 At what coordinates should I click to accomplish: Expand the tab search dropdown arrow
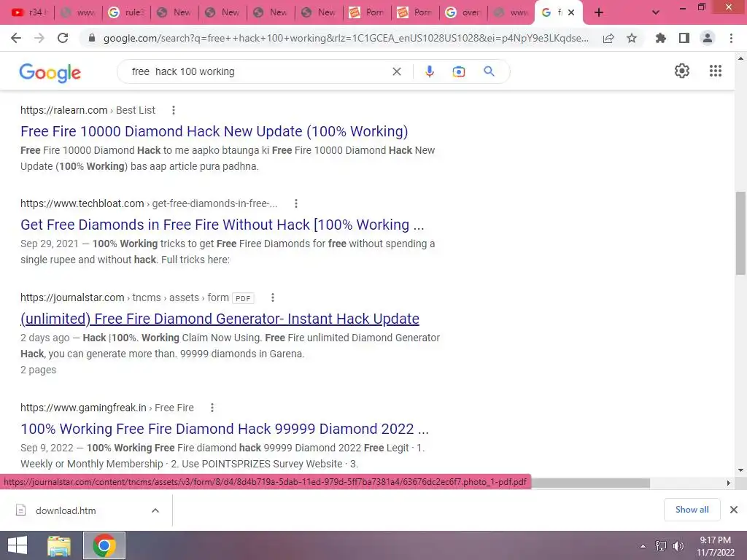coord(656,12)
